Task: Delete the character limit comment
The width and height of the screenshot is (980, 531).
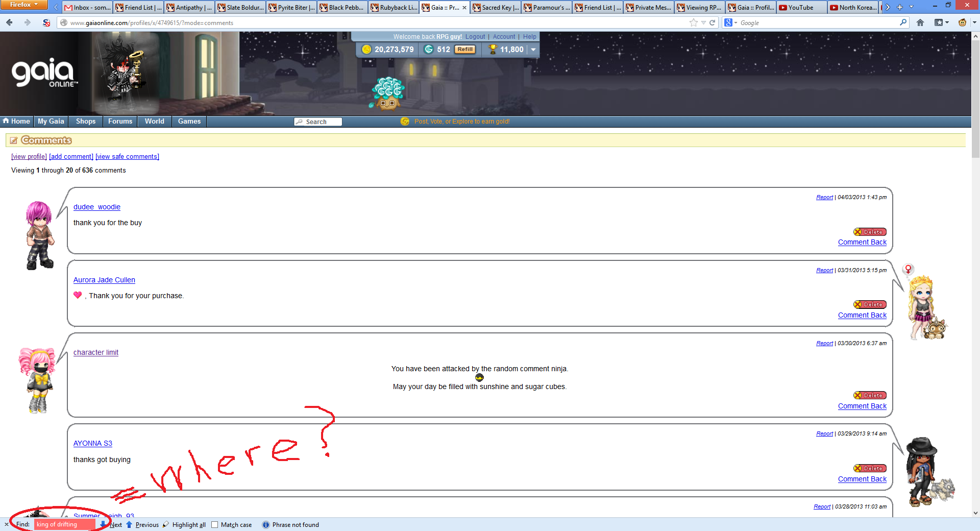Action: pos(870,395)
